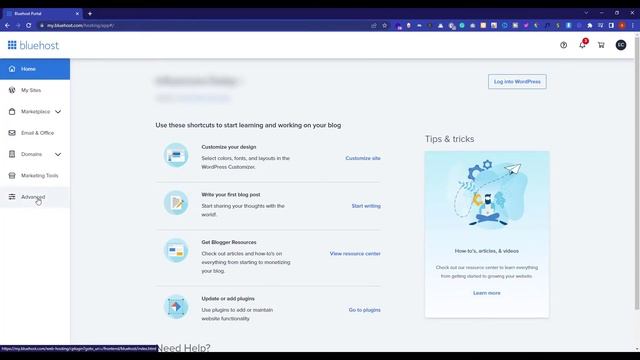Select Home in the sidebar
This screenshot has width=640, height=360.
point(35,69)
